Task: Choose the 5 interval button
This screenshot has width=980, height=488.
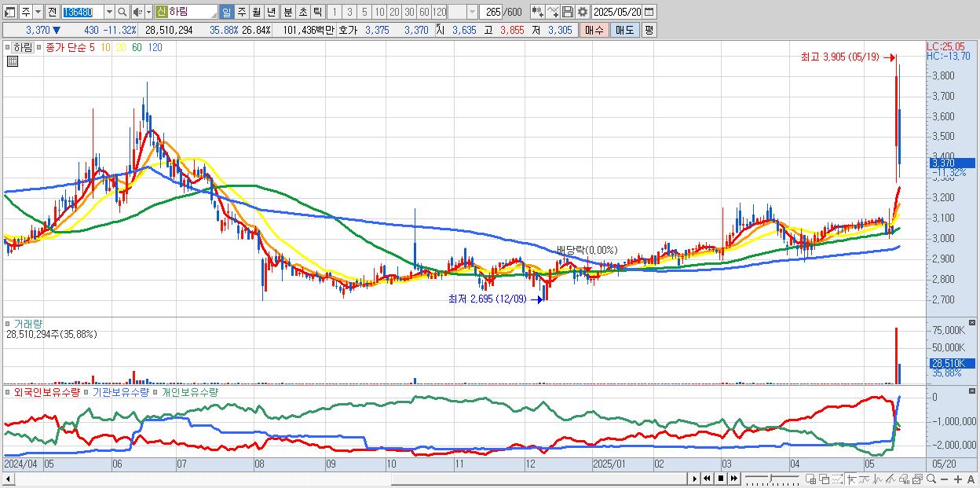Action: click(364, 12)
